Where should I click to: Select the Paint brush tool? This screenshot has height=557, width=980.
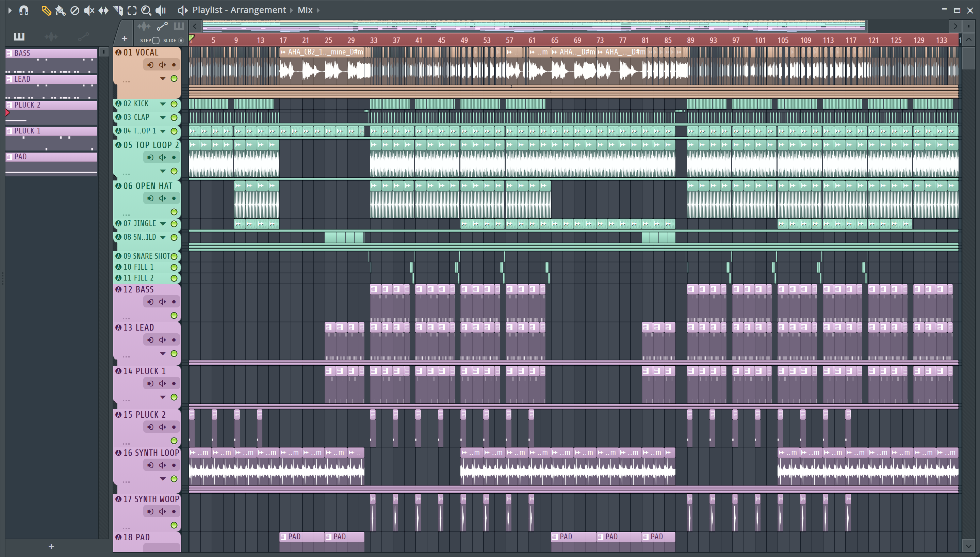click(x=60, y=10)
